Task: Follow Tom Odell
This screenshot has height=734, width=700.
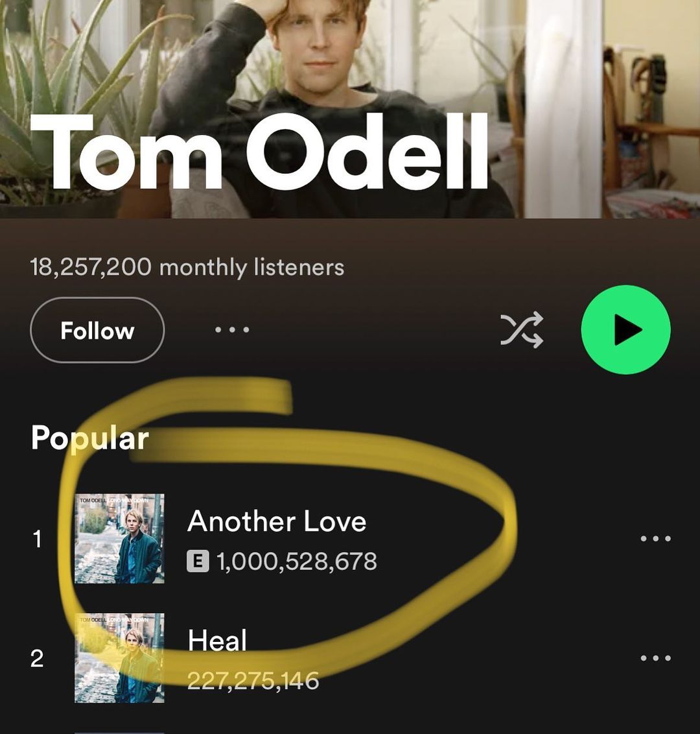Action: pyautogui.click(x=97, y=330)
